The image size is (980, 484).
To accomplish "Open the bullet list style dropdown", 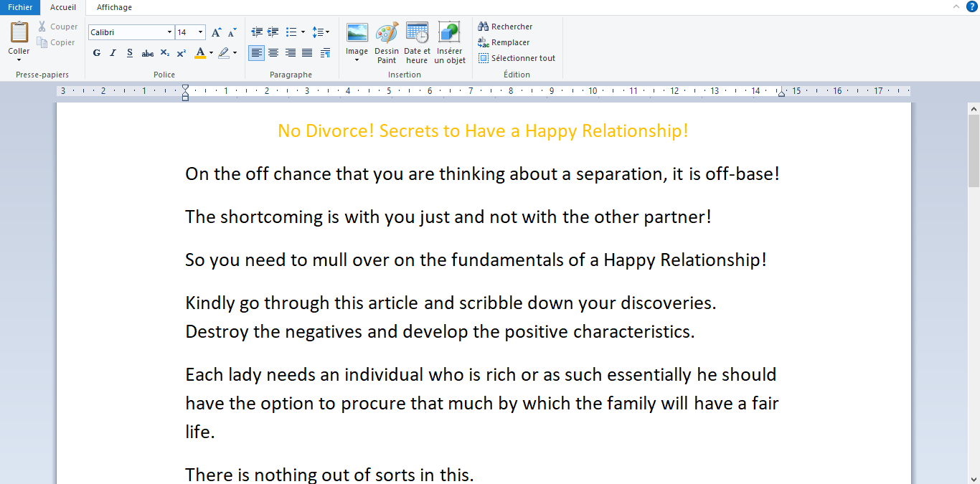I will pos(303,32).
